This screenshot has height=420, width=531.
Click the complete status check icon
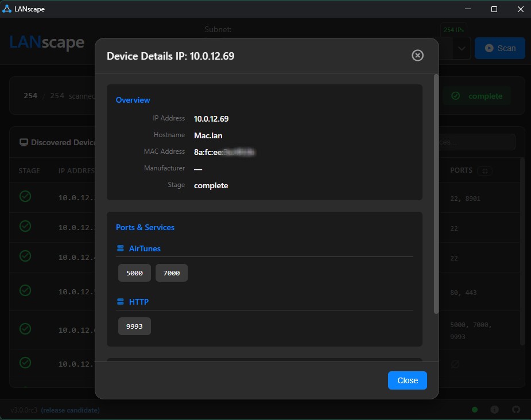(455, 96)
